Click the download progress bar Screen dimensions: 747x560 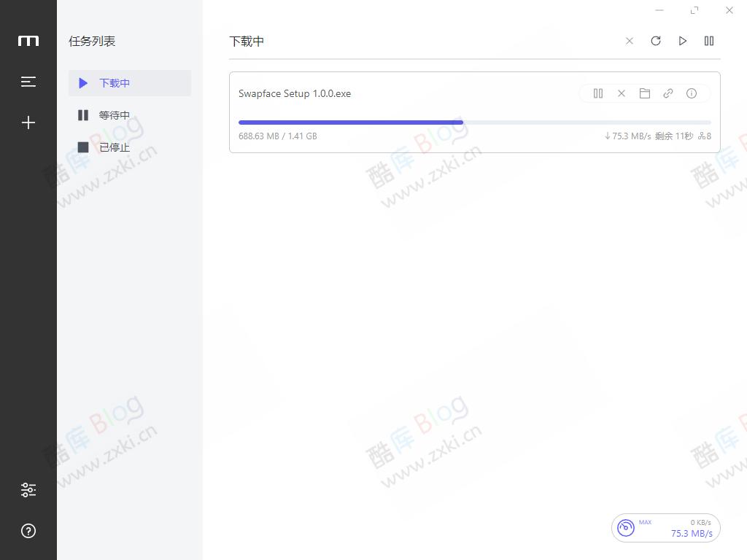[x=474, y=122]
